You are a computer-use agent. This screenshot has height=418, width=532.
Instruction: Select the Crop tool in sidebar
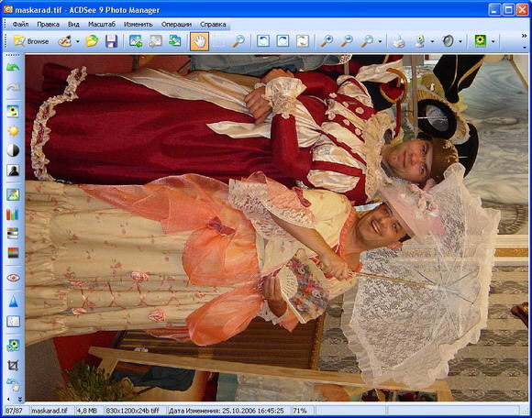pyautogui.click(x=13, y=365)
